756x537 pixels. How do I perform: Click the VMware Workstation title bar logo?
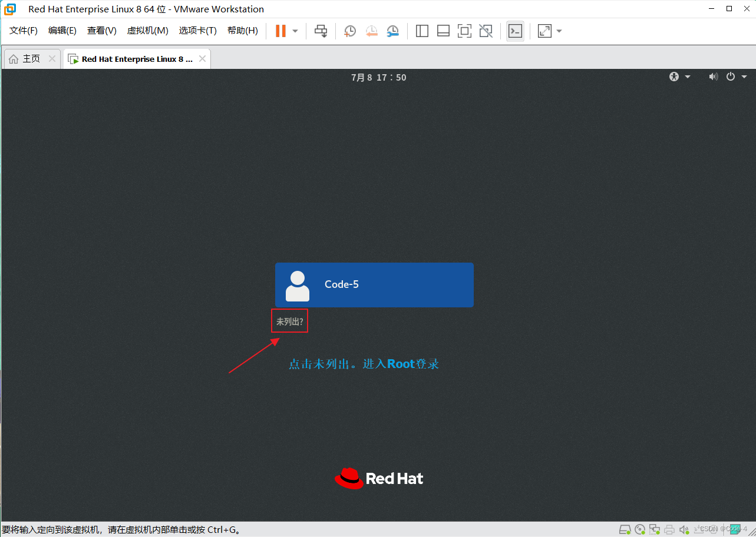point(11,9)
